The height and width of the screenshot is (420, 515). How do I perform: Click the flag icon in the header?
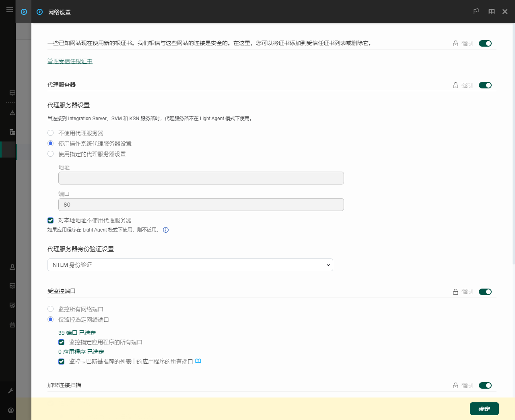[x=476, y=12]
